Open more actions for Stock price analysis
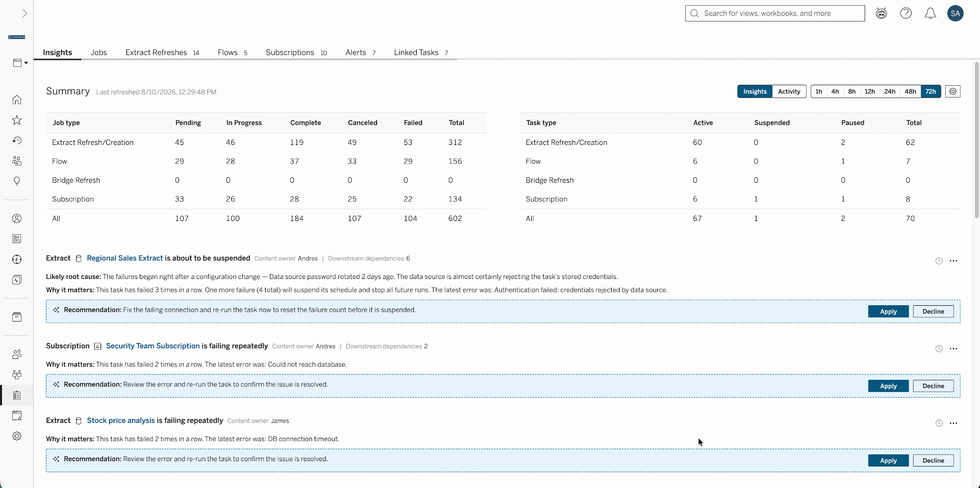Viewport: 980px width, 488px height. pyautogui.click(x=953, y=423)
